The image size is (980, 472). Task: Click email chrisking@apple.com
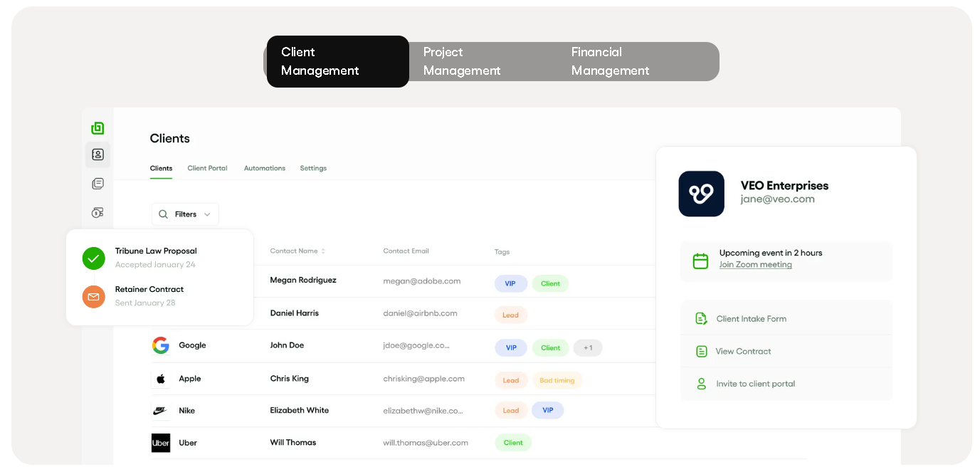point(423,379)
